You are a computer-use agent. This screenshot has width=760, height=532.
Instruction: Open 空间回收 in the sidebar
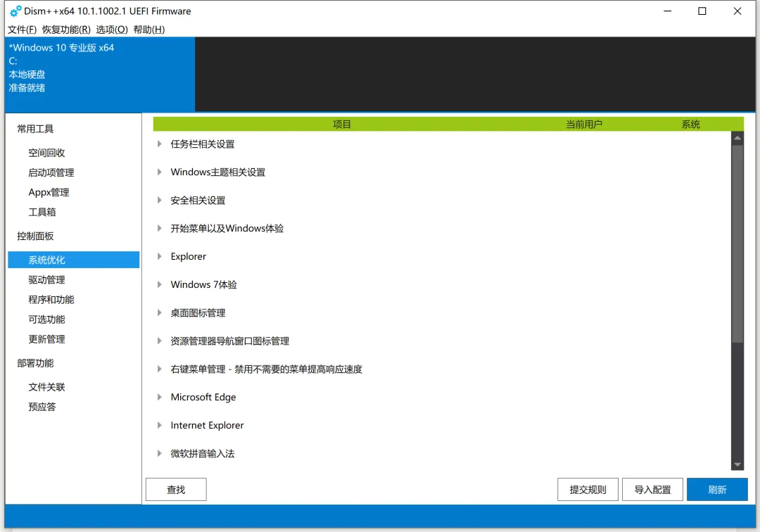[46, 153]
